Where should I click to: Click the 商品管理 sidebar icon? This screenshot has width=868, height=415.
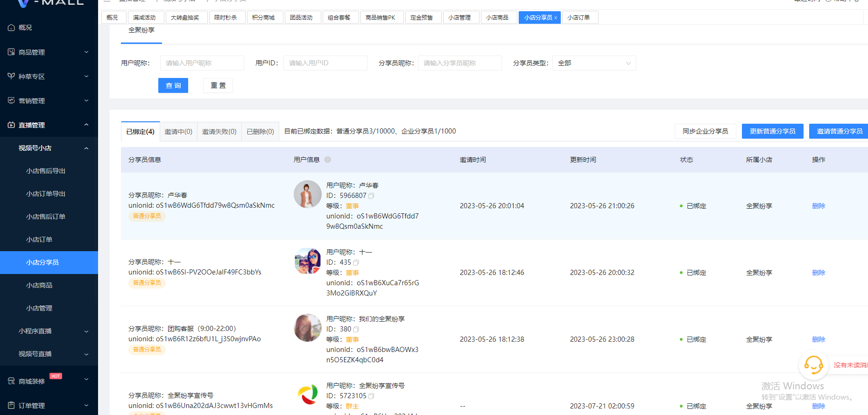point(11,52)
